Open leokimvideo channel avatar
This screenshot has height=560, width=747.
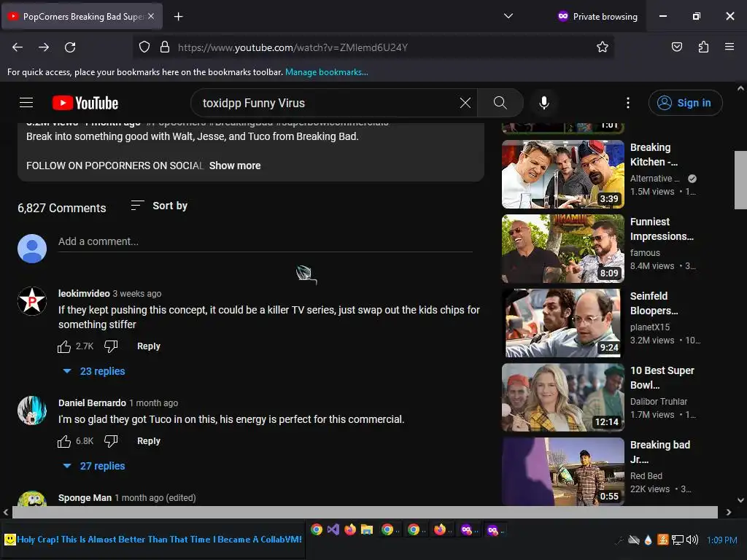click(32, 301)
